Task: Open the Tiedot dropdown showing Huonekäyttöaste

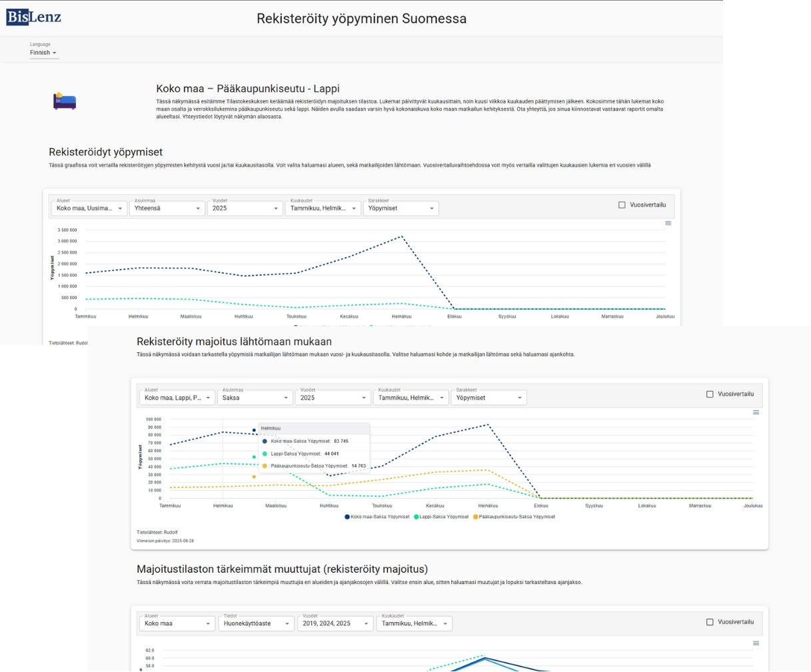Action: tap(256, 623)
